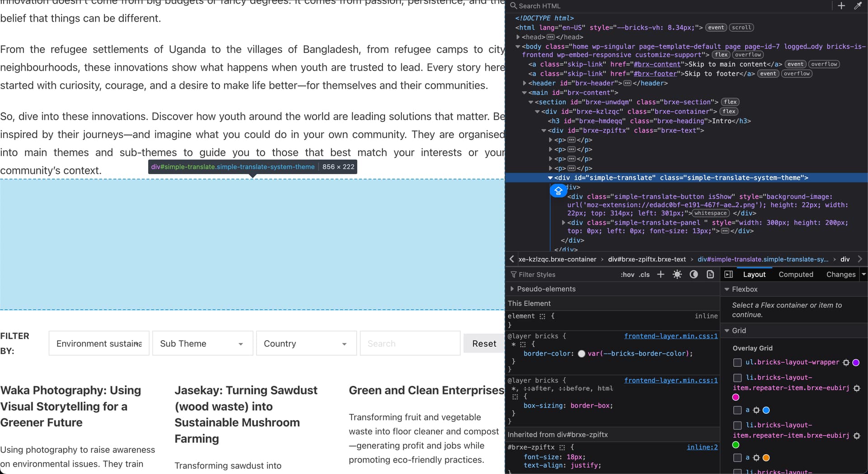868x474 pixels.
Task: Toggle light color scheme simulation sun icon
Action: [677, 275]
